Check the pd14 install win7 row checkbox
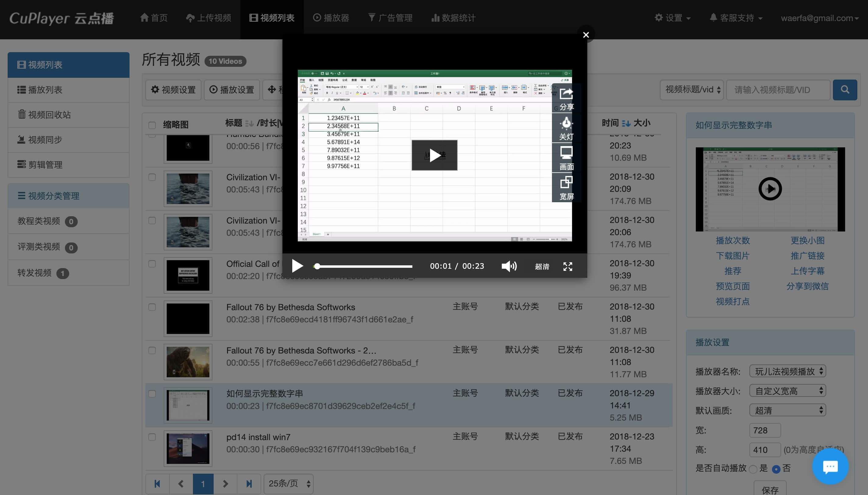This screenshot has width=868, height=495. click(152, 437)
